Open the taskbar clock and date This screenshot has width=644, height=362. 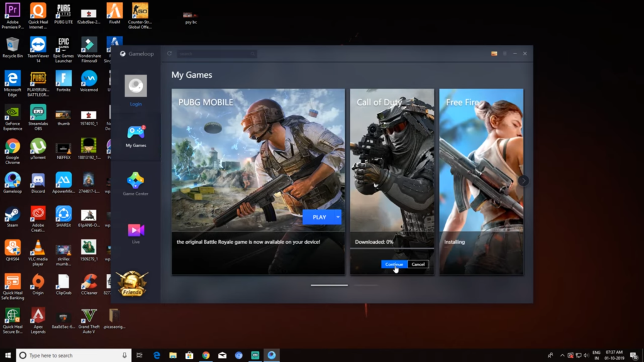614,356
